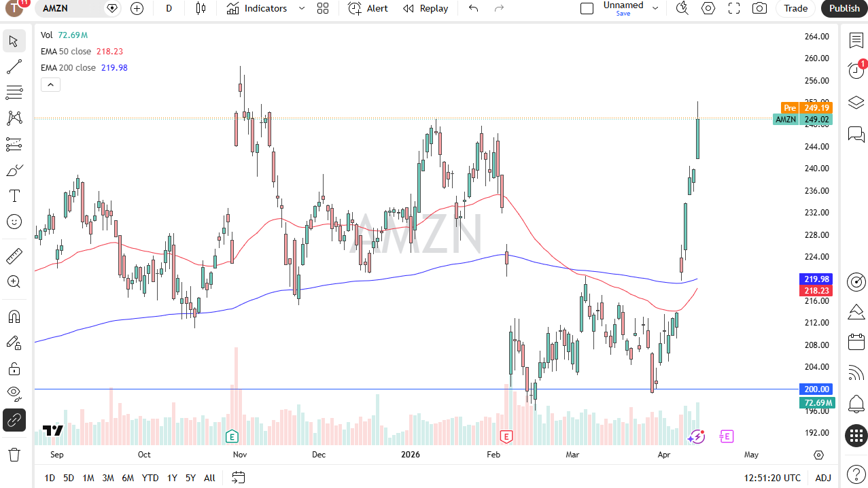
Task: Open the candlestick chart style menu
Action: (200, 8)
